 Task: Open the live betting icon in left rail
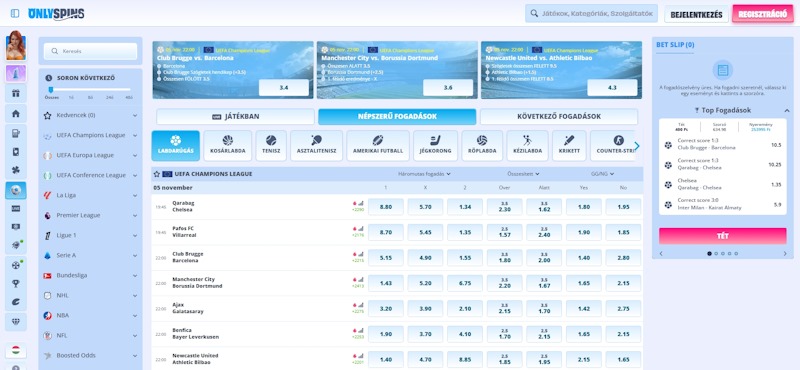(x=16, y=209)
